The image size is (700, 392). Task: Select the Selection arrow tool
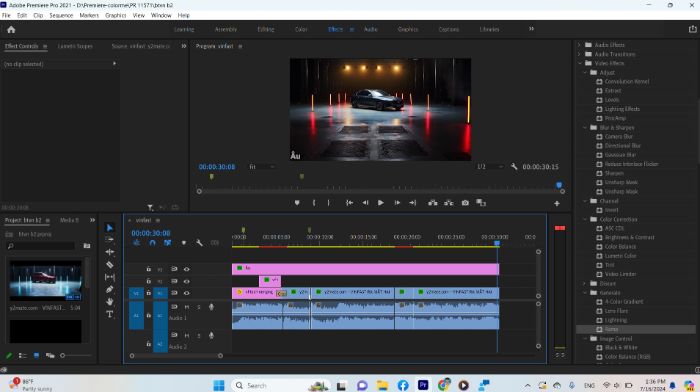[109, 228]
